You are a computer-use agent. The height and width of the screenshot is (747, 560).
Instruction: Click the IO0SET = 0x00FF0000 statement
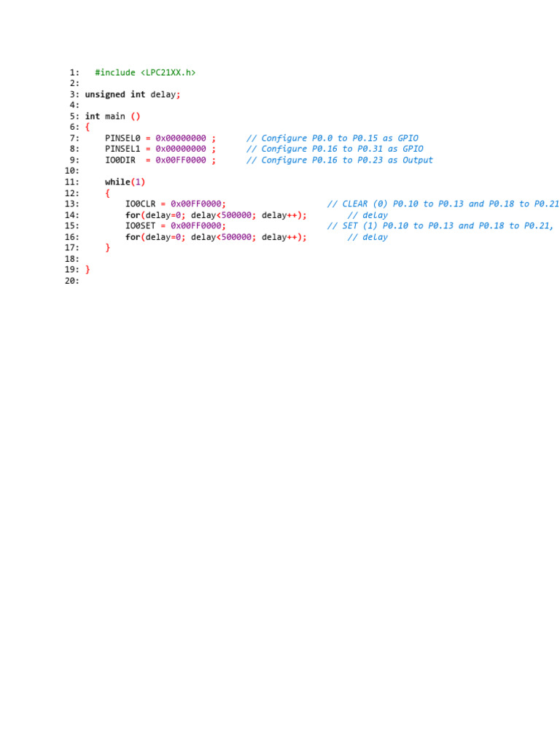coord(175,226)
